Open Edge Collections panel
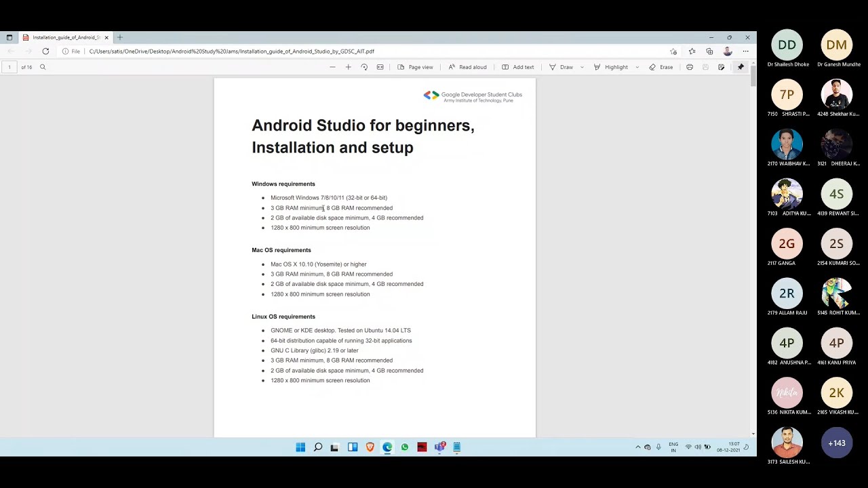 709,52
